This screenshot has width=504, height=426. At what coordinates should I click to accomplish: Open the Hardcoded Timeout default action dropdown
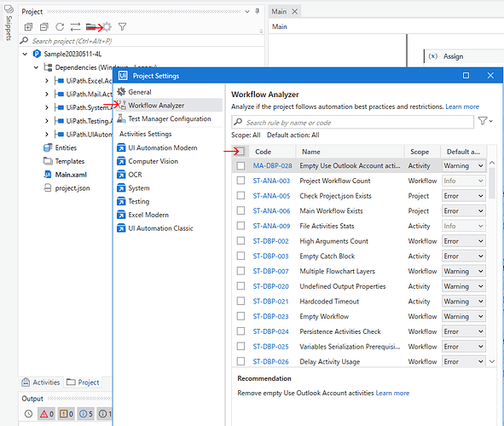[464, 301]
